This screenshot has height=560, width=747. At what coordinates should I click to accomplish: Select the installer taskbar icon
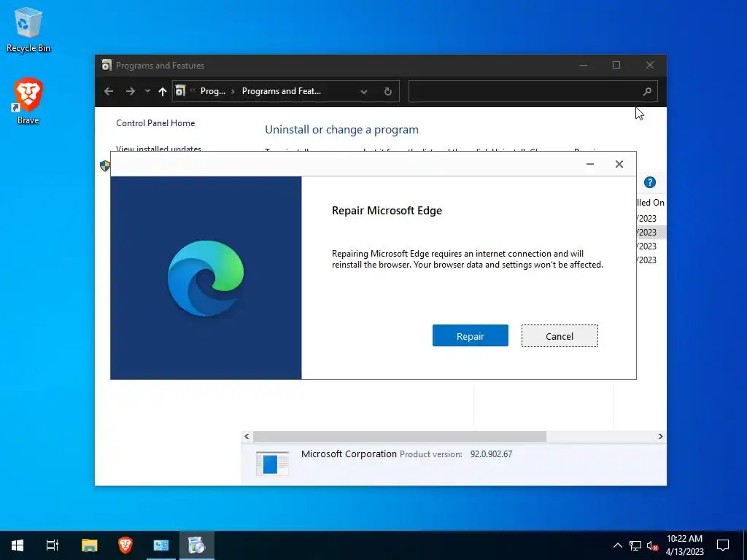[196, 545]
